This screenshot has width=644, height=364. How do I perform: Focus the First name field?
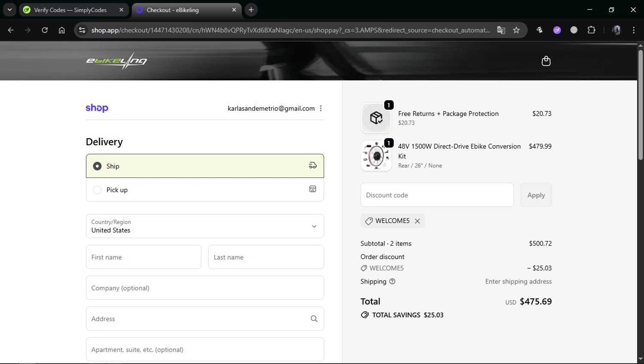143,257
